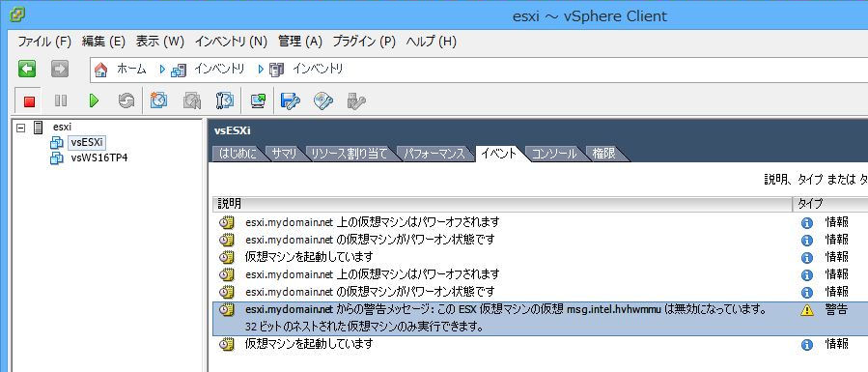Image resolution: width=868 pixels, height=372 pixels.
Task: Take a snapshot of the virtual machine
Action: tap(159, 100)
